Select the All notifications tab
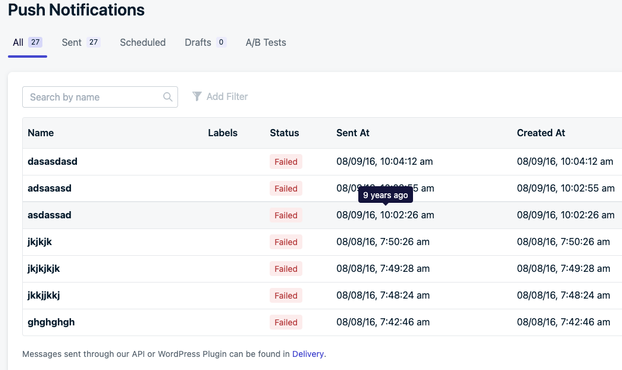Image resolution: width=622 pixels, height=370 pixels. point(27,42)
